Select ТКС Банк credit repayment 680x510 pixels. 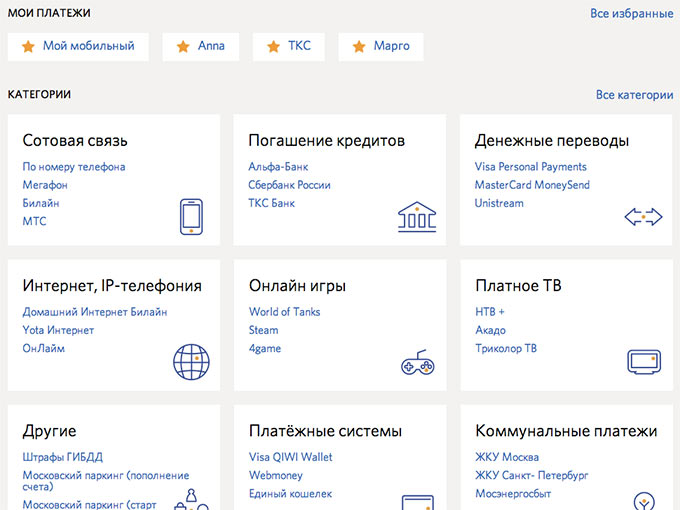[271, 203]
